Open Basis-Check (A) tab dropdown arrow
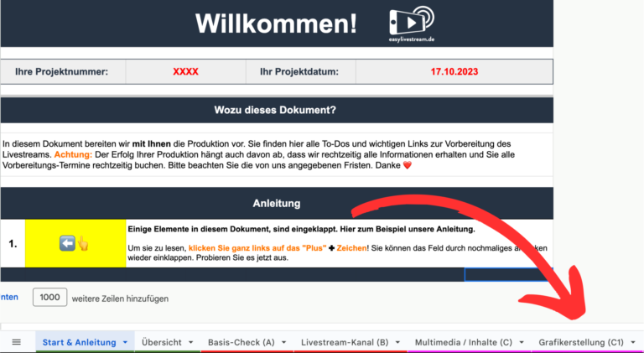Image resolution: width=644 pixels, height=353 pixels. (283, 342)
